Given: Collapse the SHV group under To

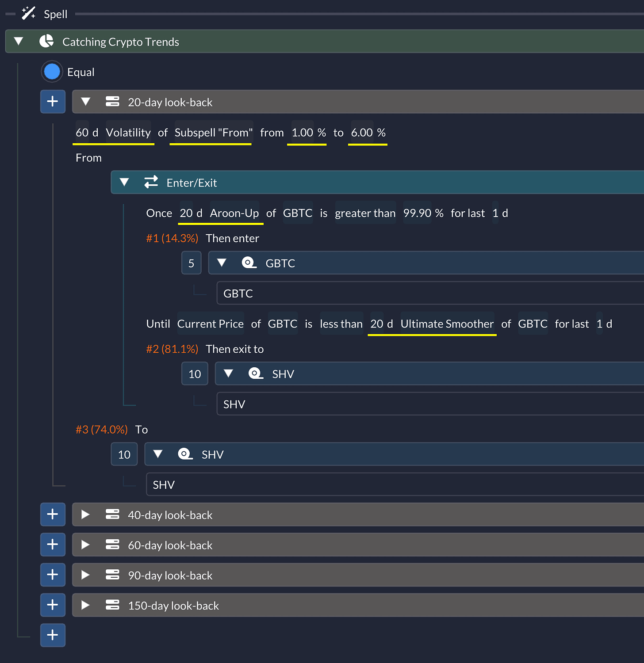Looking at the screenshot, I should tap(158, 454).
